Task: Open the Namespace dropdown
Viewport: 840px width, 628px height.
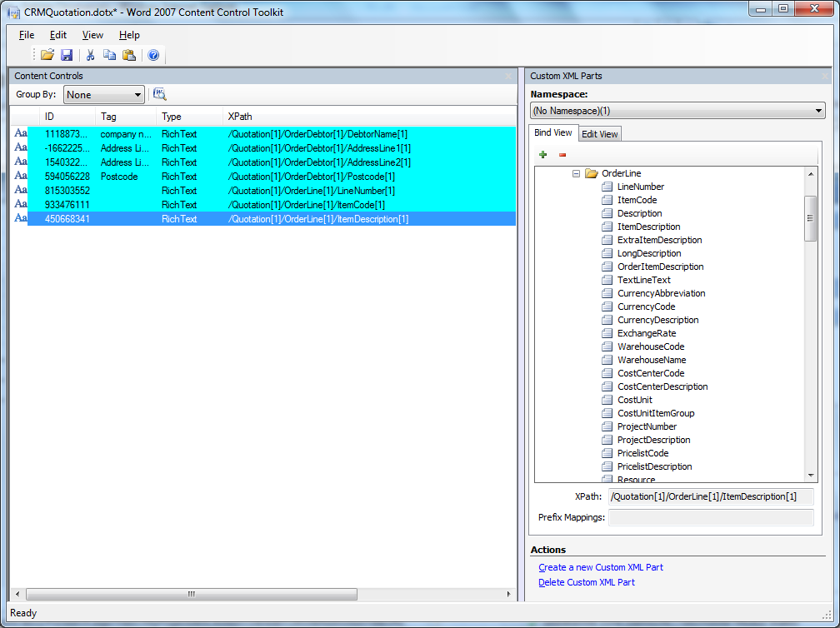Action: [x=677, y=111]
